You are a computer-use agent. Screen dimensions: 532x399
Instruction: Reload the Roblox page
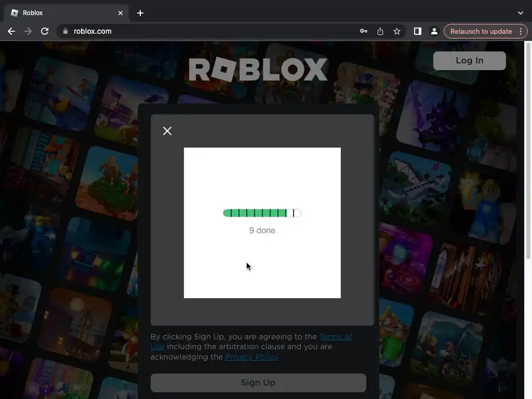click(x=45, y=31)
